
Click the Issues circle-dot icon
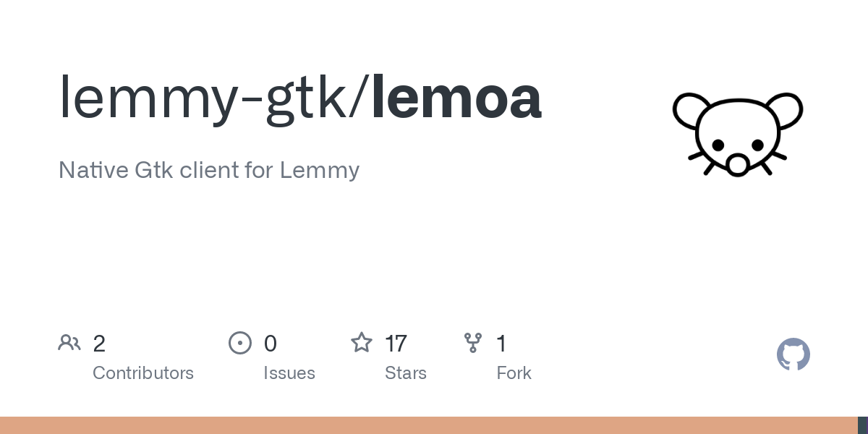(x=240, y=343)
